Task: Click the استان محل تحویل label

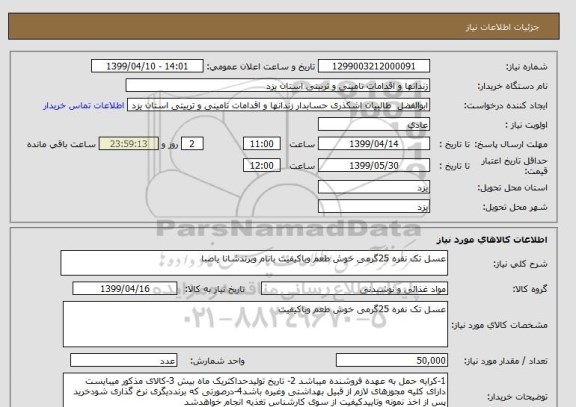Action: [x=512, y=188]
